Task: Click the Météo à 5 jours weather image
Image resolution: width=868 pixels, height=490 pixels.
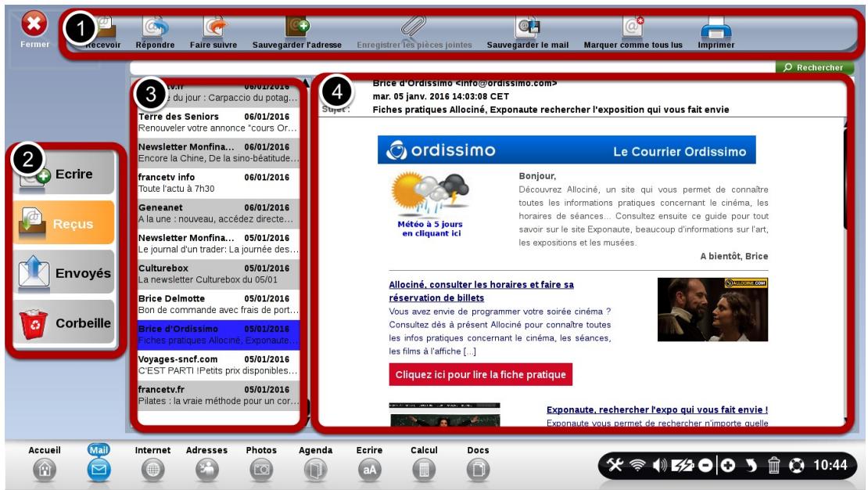Action: tap(431, 193)
